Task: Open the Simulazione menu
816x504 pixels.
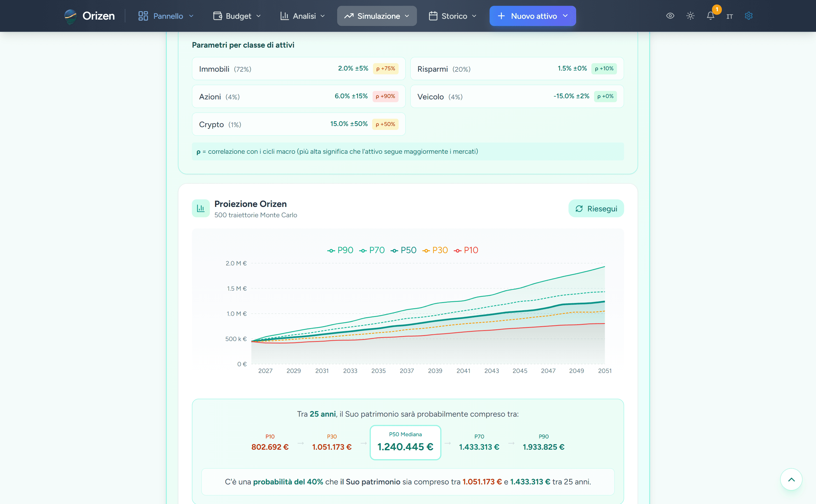Action: (377, 16)
